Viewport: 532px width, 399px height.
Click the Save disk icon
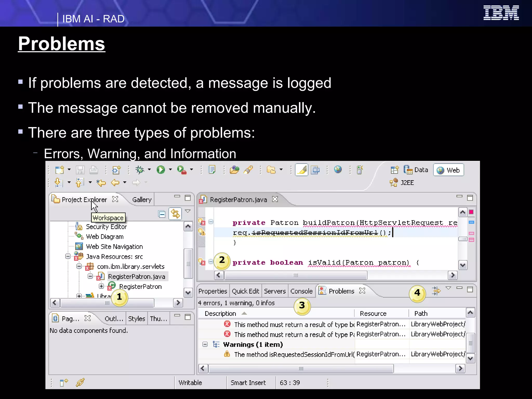click(x=80, y=170)
